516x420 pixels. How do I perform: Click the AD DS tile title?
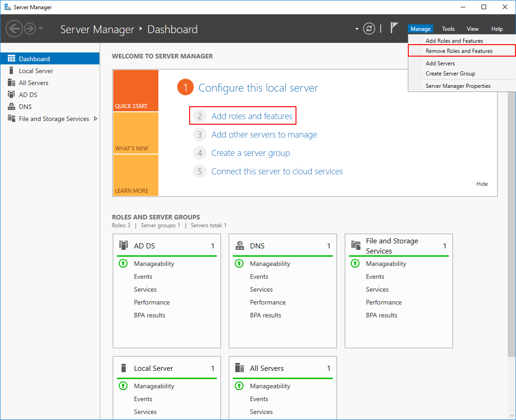point(144,246)
